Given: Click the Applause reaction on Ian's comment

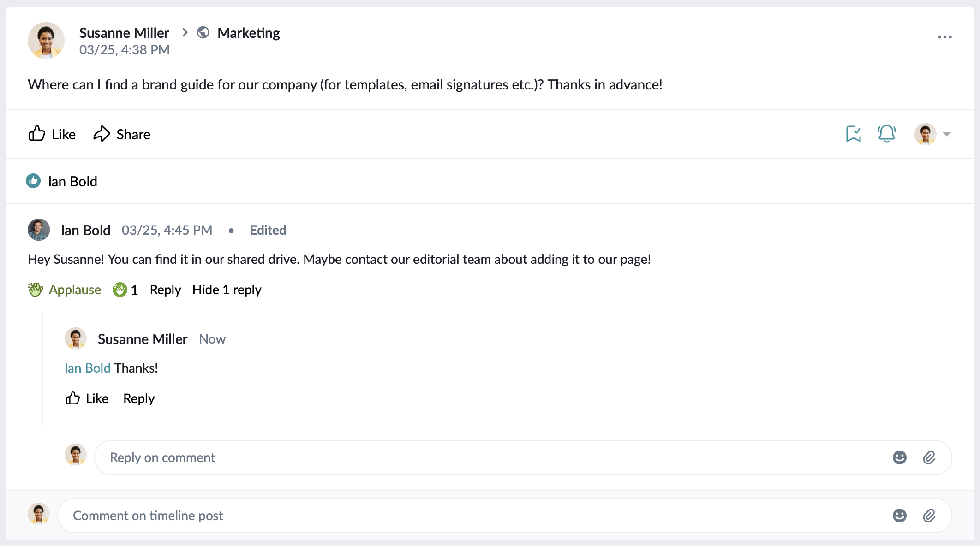Looking at the screenshot, I should (x=65, y=290).
